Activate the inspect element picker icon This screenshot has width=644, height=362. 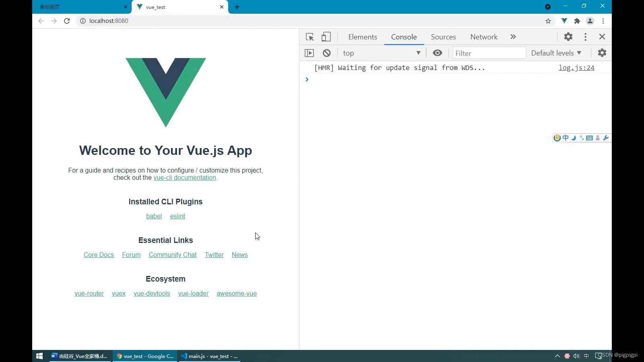click(x=310, y=37)
